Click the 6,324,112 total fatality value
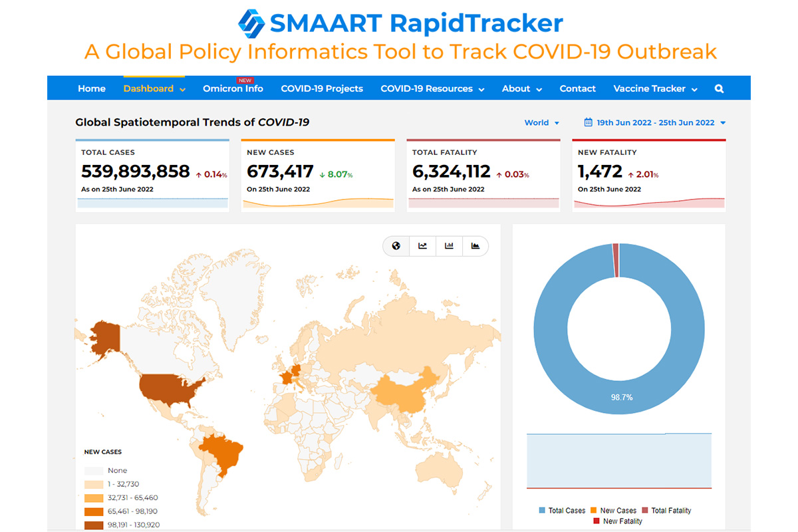The height and width of the screenshot is (532, 798). (x=452, y=172)
